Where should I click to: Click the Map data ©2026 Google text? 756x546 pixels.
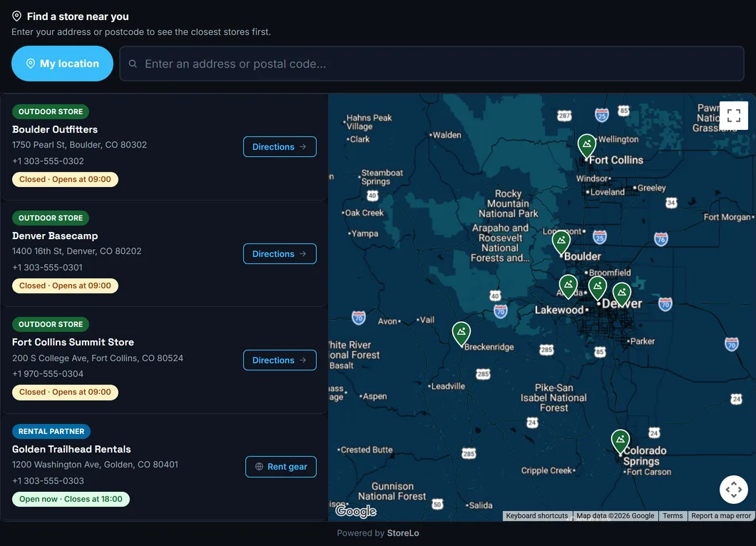[615, 515]
